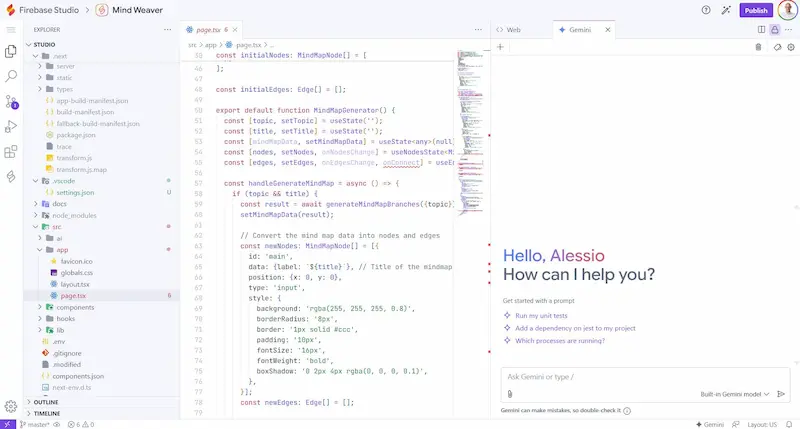Click the app breadcrumb segment
This screenshot has height=429, width=800.
pyautogui.click(x=211, y=45)
